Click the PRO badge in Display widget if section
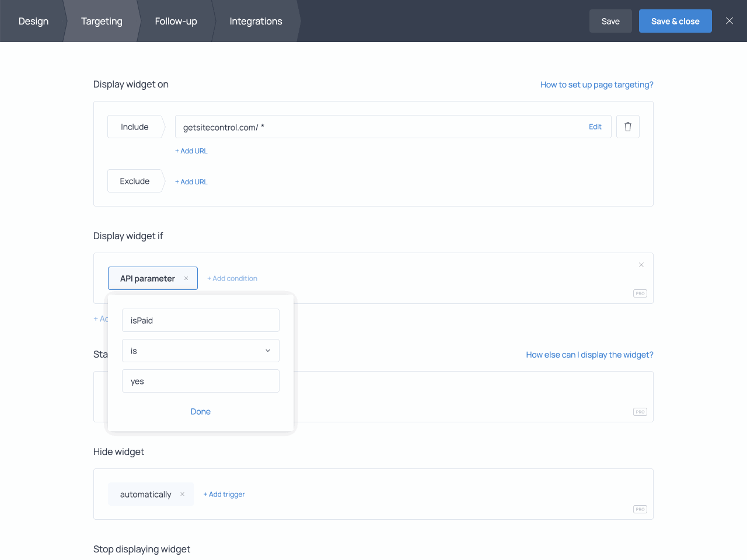This screenshot has height=560, width=747. [x=640, y=293]
